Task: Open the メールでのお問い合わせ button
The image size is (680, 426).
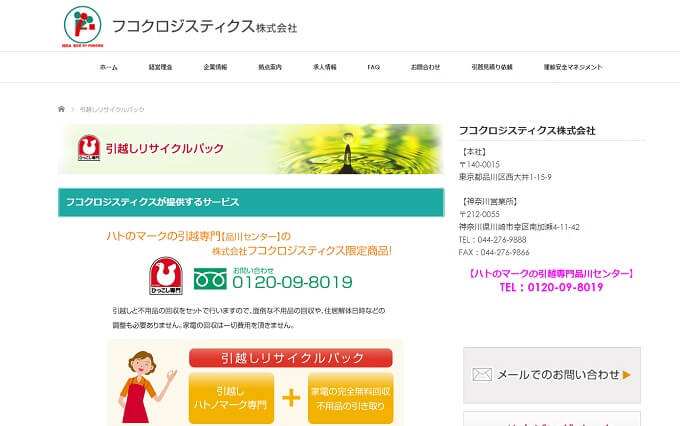Action: pos(552,375)
